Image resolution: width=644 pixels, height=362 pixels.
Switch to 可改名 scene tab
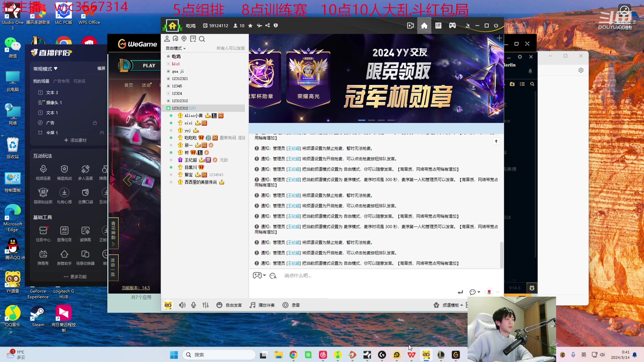(79, 81)
